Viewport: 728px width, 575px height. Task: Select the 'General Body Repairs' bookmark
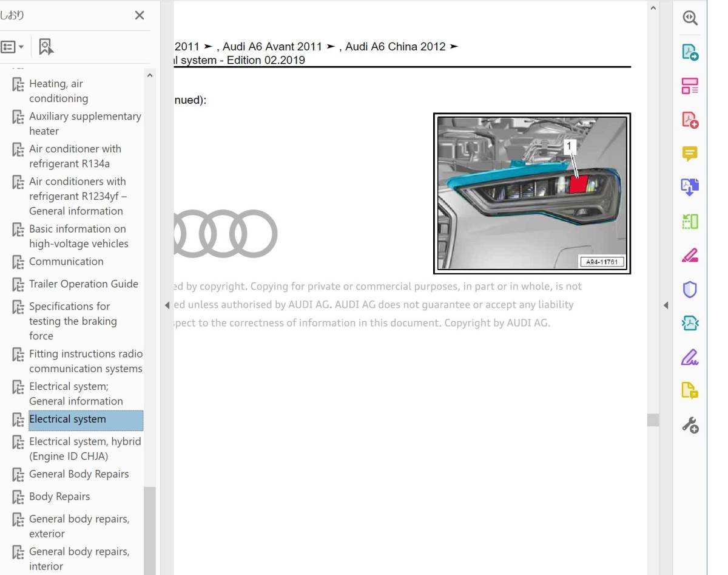(79, 474)
